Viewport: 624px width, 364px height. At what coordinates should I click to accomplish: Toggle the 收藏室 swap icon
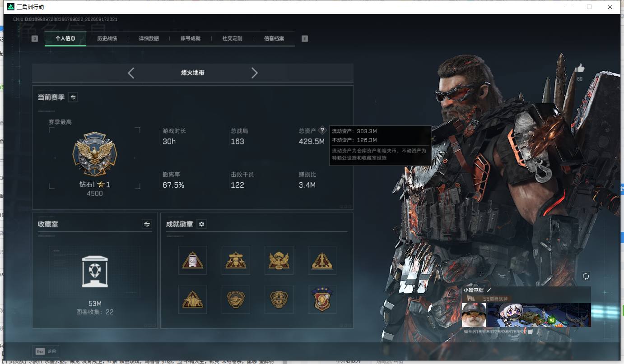147,224
